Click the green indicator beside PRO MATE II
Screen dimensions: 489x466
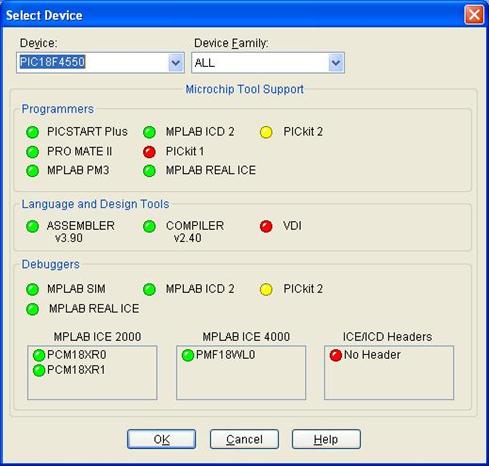(x=32, y=152)
